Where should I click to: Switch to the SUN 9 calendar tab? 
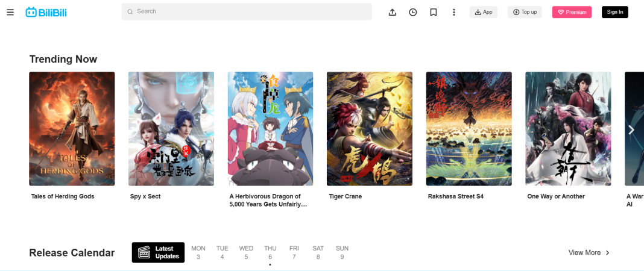[x=342, y=252]
